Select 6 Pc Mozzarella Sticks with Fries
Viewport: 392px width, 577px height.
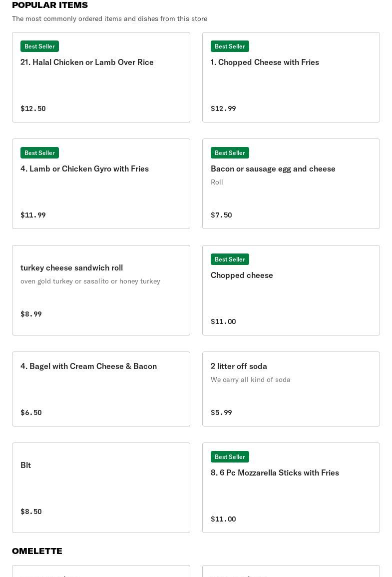pyautogui.click(x=291, y=487)
